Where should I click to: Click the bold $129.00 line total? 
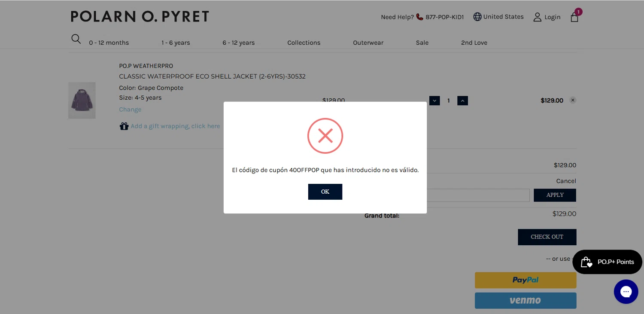coord(552,101)
